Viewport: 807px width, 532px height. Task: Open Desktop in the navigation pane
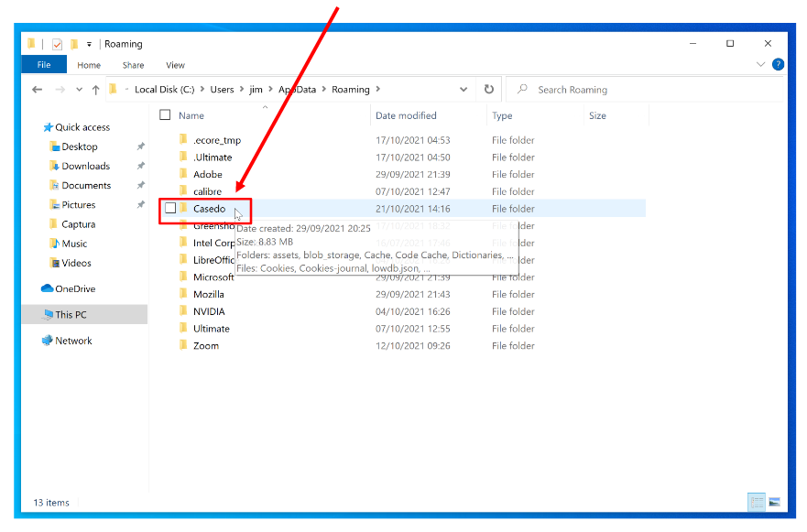pos(73,147)
